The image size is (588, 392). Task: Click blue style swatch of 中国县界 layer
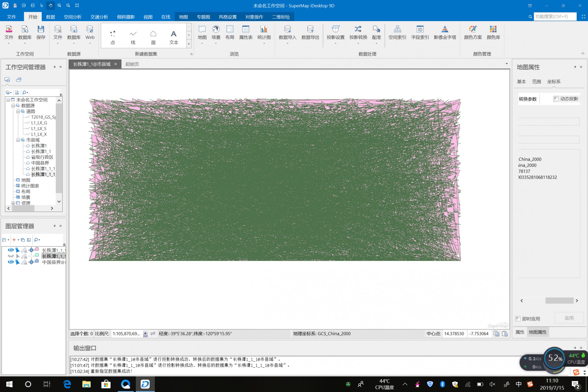(x=37, y=261)
